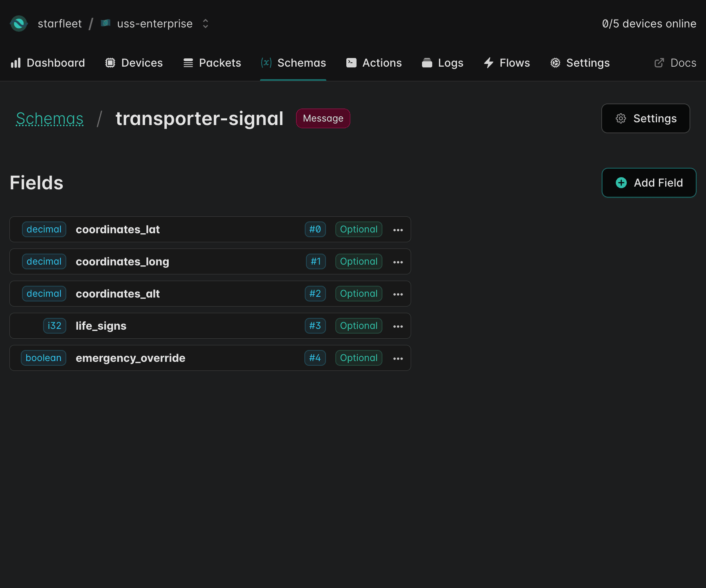Click the Logs archive icon
This screenshot has height=588, width=706.
click(x=427, y=63)
